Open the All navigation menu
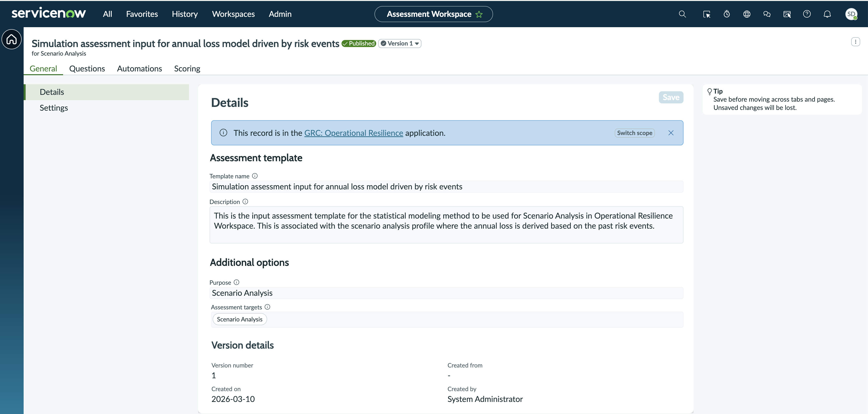 click(108, 14)
